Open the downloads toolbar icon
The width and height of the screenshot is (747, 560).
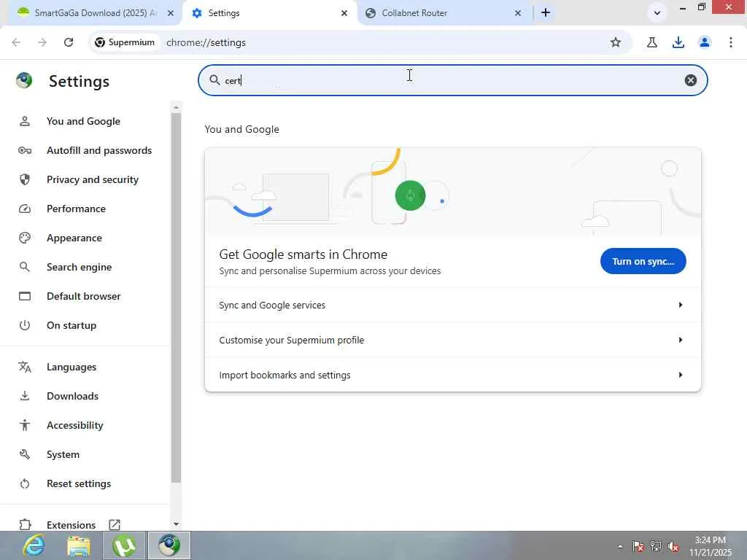click(x=678, y=42)
